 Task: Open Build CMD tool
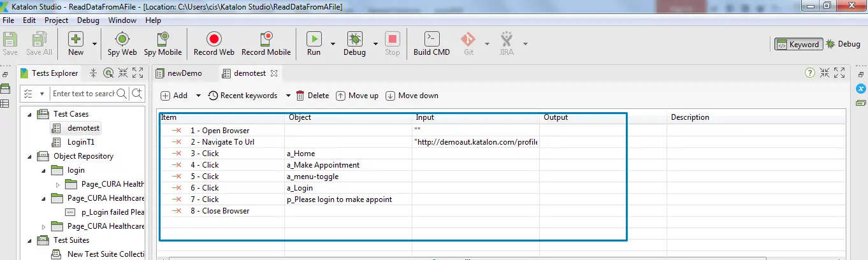(431, 44)
